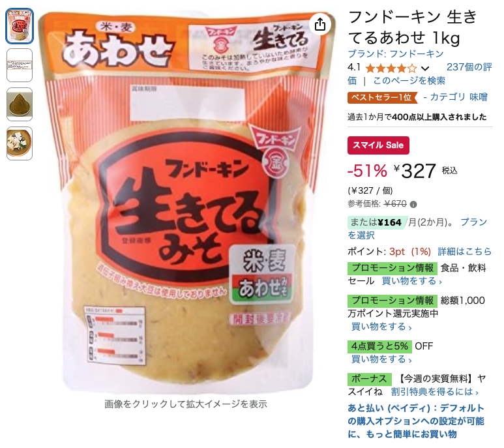The image size is (504, 448).
Task: Select the second label thumbnail
Action: click(20, 65)
